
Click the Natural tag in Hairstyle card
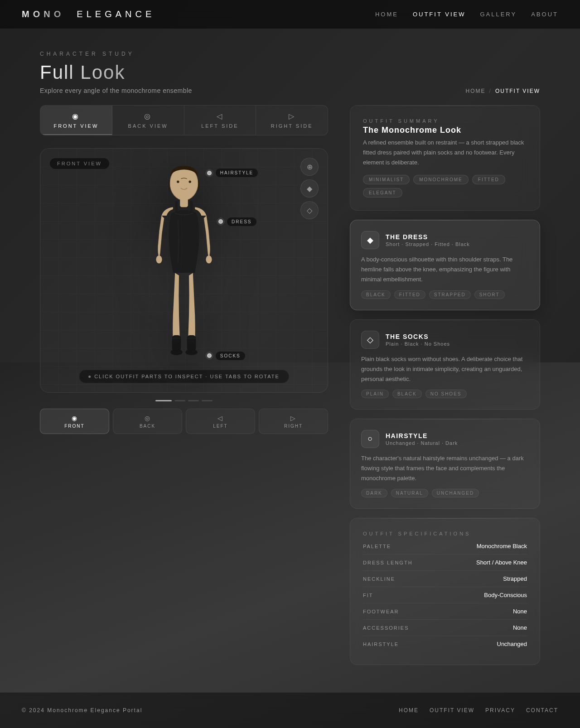click(410, 493)
